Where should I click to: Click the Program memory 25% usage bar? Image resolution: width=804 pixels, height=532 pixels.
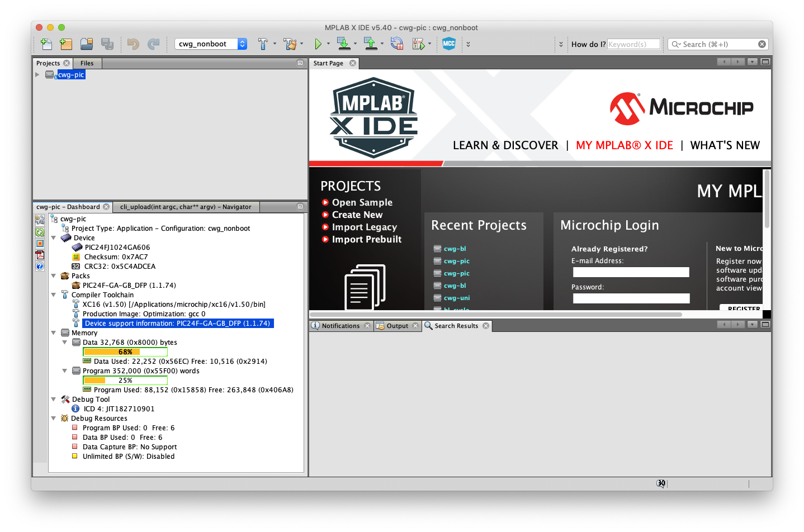(x=125, y=381)
